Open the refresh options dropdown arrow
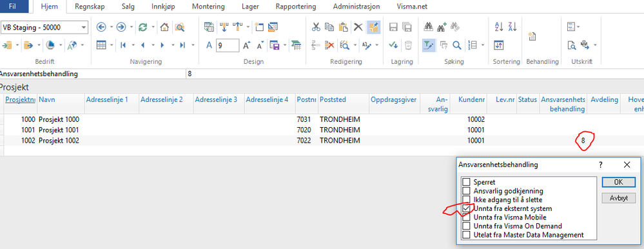The image size is (644, 249). pyautogui.click(x=153, y=27)
